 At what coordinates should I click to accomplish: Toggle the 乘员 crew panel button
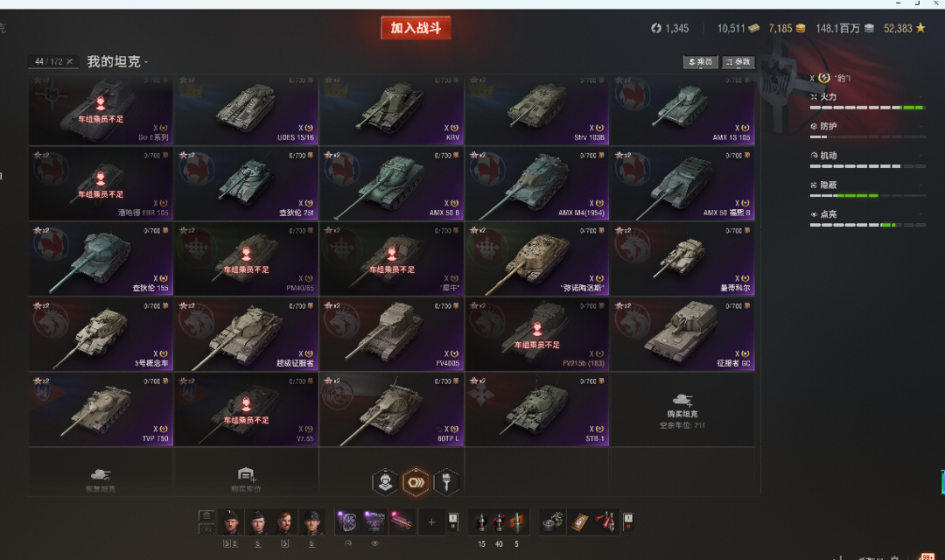coord(700,61)
